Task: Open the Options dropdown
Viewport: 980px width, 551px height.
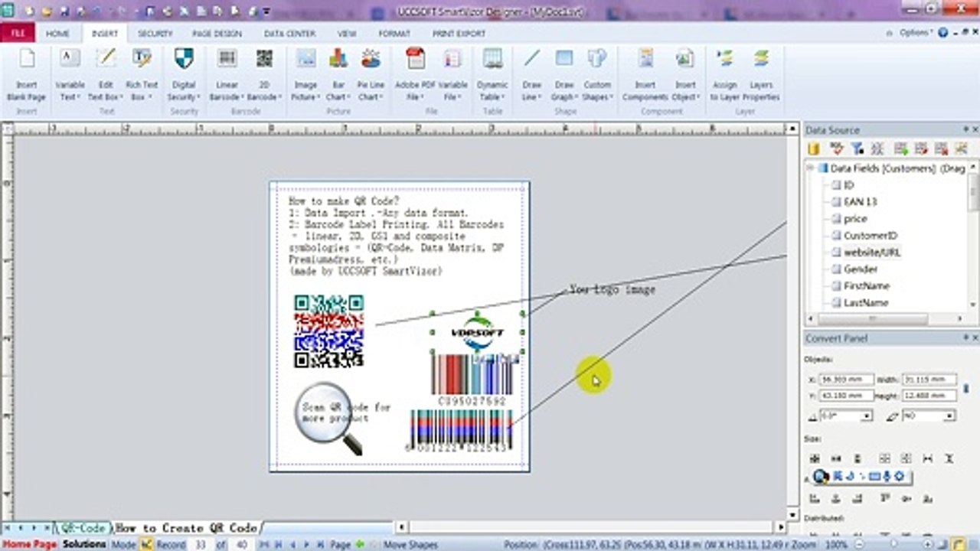Action: (x=915, y=33)
